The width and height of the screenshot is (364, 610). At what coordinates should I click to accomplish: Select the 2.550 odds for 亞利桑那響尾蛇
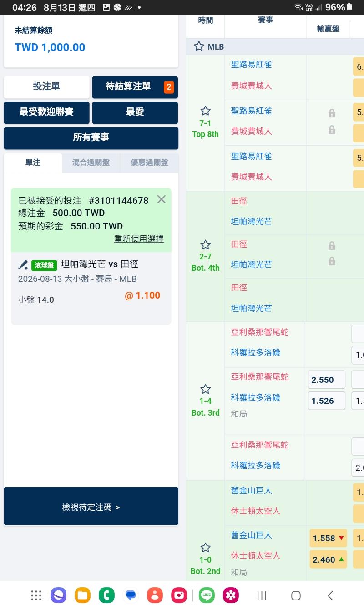coord(327,380)
